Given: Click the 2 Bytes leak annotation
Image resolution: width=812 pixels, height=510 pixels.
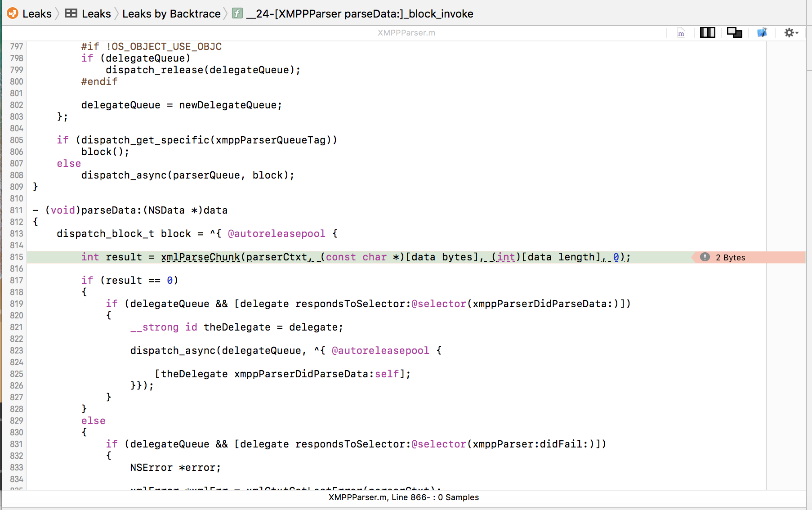Looking at the screenshot, I should [730, 257].
